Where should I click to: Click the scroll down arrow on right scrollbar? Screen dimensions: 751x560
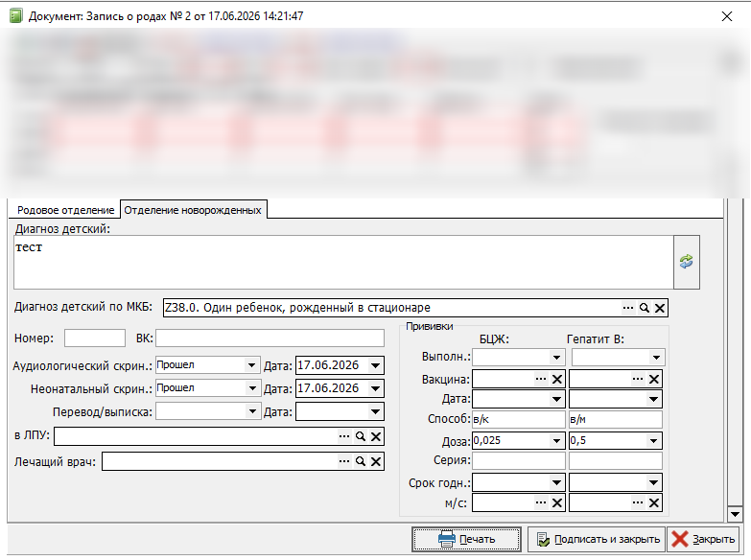(735, 515)
